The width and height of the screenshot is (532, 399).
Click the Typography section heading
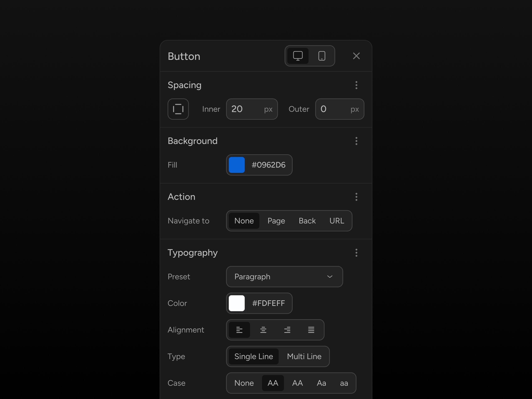[x=193, y=253]
